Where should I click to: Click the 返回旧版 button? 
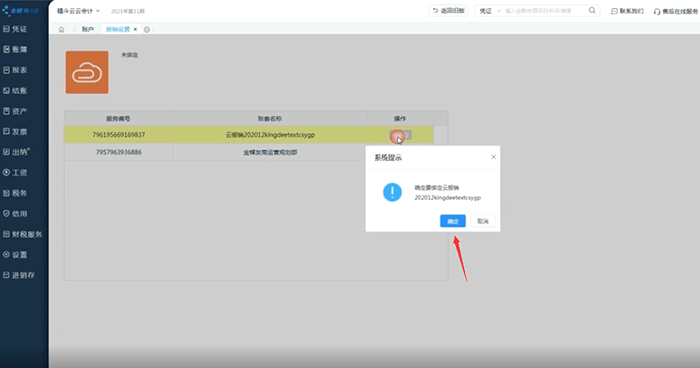[x=449, y=11]
